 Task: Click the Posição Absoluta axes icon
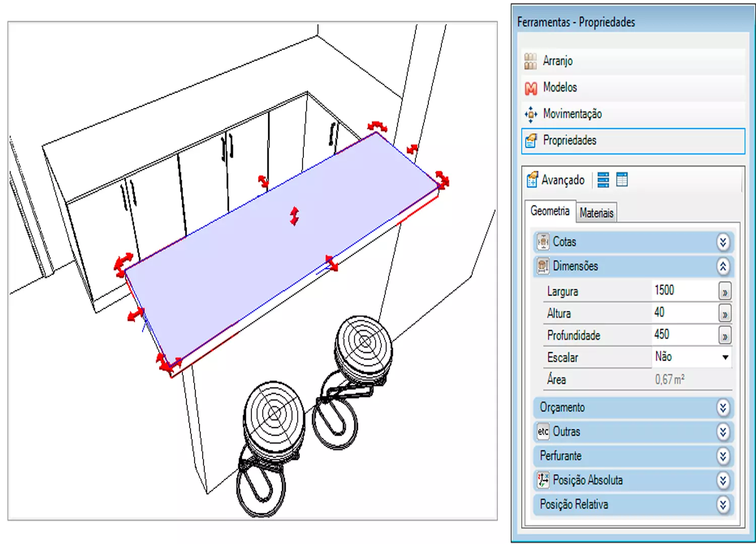pos(543,480)
